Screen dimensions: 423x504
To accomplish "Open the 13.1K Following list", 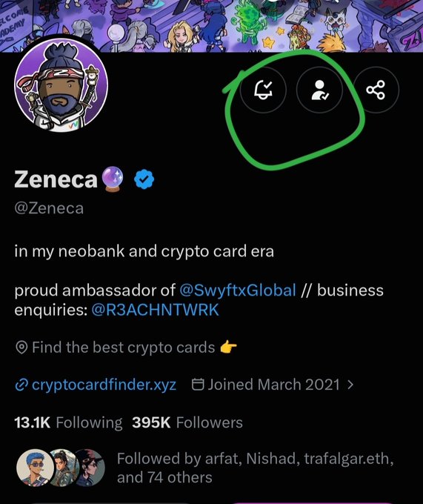I will pos(68,422).
